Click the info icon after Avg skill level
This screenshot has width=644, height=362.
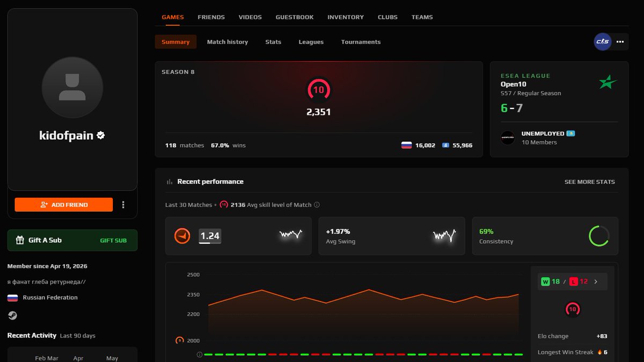click(x=317, y=205)
